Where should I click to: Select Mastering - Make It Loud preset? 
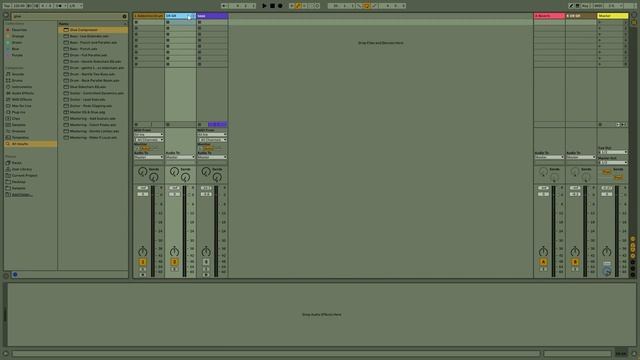click(93, 138)
